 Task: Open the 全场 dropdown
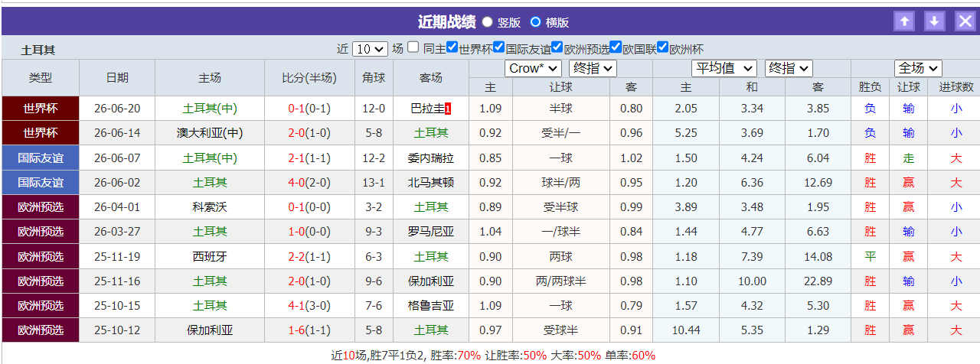pyautogui.click(x=918, y=69)
